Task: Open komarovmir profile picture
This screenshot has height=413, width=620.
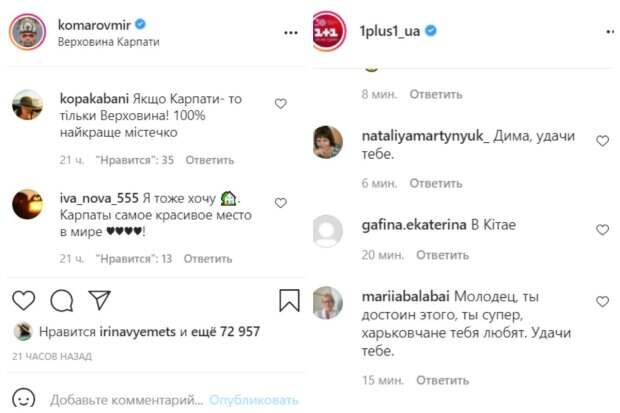Action: tap(27, 32)
